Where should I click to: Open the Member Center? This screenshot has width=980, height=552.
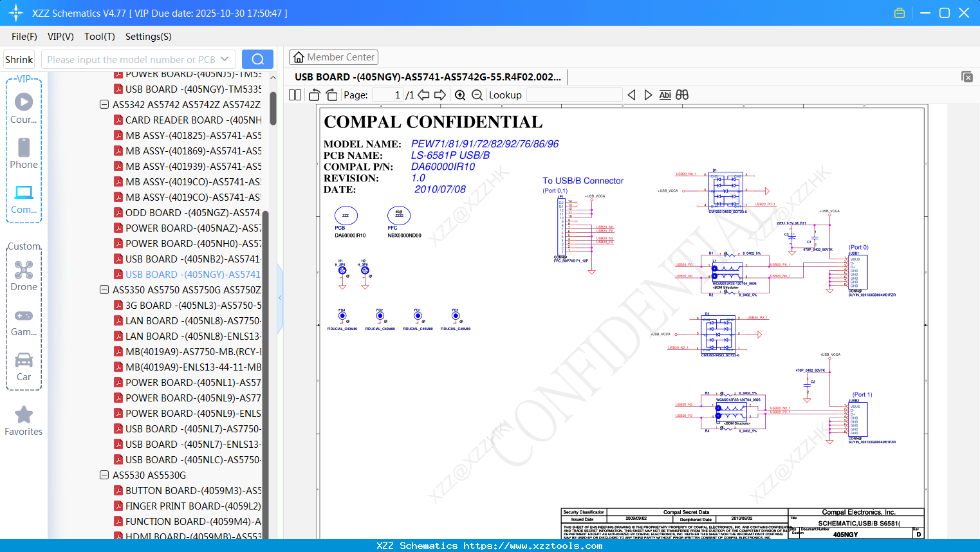click(x=333, y=57)
